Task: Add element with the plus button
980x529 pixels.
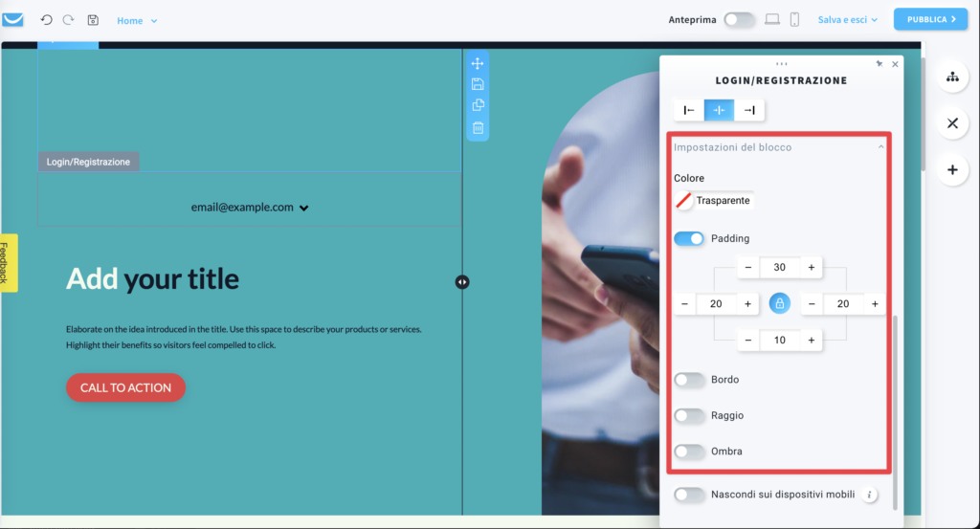Action: pyautogui.click(x=952, y=170)
